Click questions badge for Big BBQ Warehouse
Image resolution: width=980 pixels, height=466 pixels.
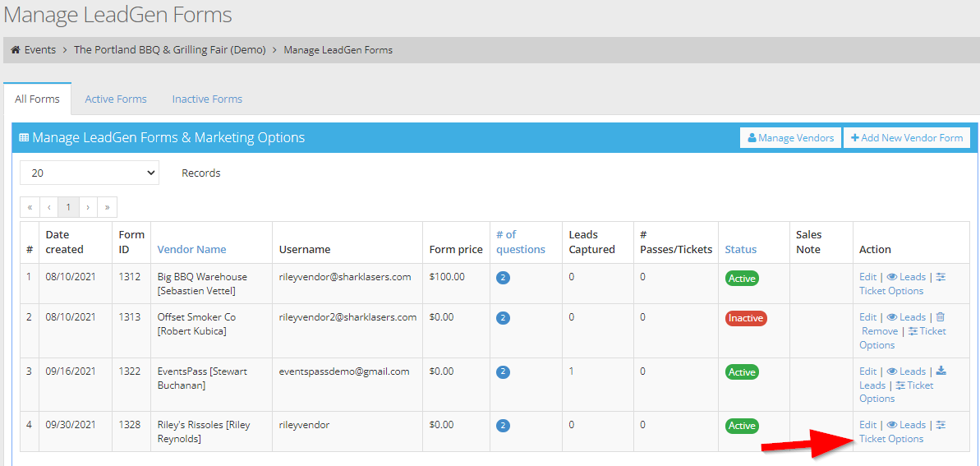pyautogui.click(x=503, y=278)
